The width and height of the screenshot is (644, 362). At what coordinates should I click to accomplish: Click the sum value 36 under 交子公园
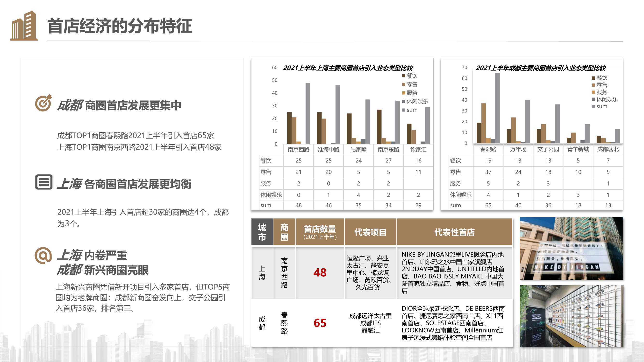pos(548,205)
